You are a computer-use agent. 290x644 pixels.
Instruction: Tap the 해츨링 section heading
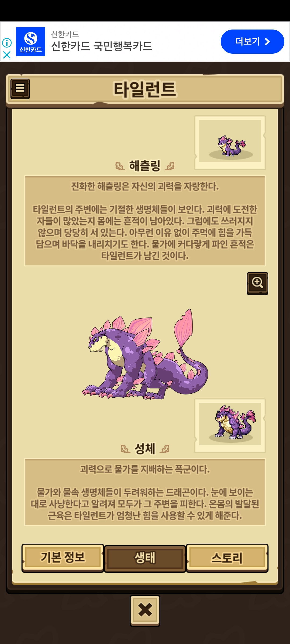pyautogui.click(x=145, y=166)
